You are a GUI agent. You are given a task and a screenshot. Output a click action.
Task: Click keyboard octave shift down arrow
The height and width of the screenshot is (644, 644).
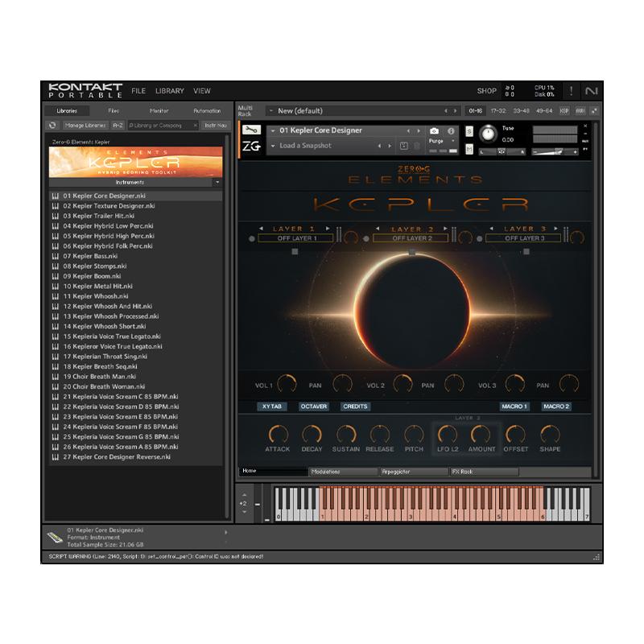point(244,512)
